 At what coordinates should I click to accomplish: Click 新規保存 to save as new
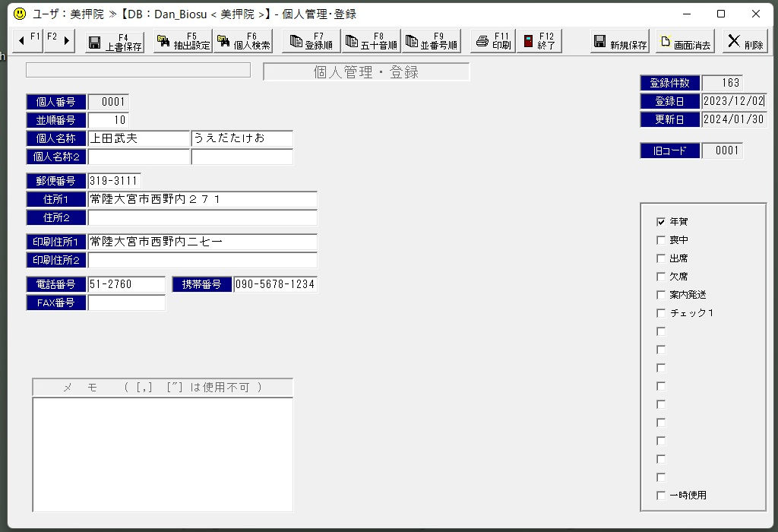pyautogui.click(x=620, y=41)
